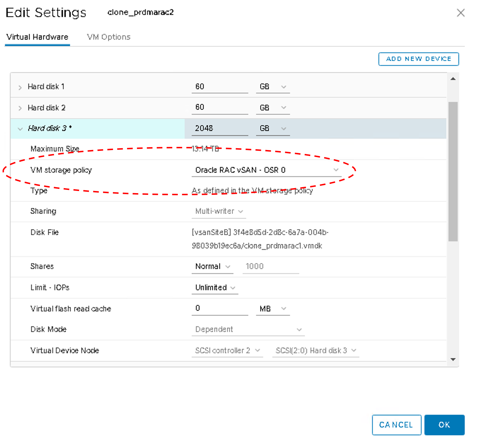This screenshot has width=481, height=448.
Task: Expand the Hard disk 2 row
Action: (20, 108)
